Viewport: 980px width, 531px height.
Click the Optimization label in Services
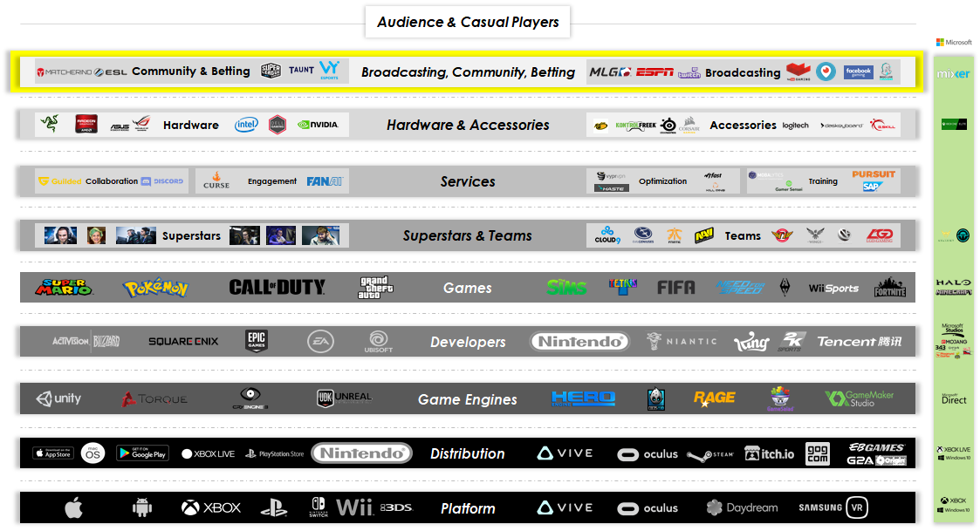point(662,181)
